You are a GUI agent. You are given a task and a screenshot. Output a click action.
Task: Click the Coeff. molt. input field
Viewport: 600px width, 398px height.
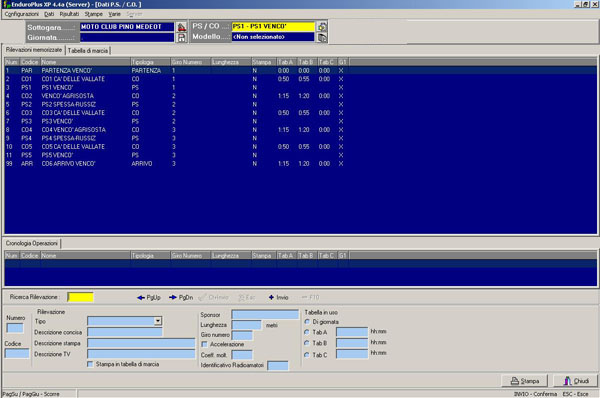pos(242,355)
